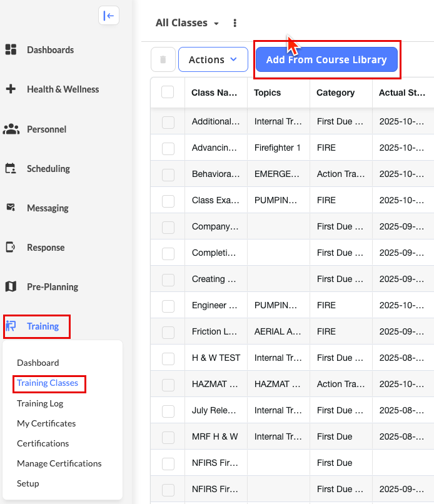Go to Manage Certifications
Viewport: 434px width, 504px height.
(59, 463)
